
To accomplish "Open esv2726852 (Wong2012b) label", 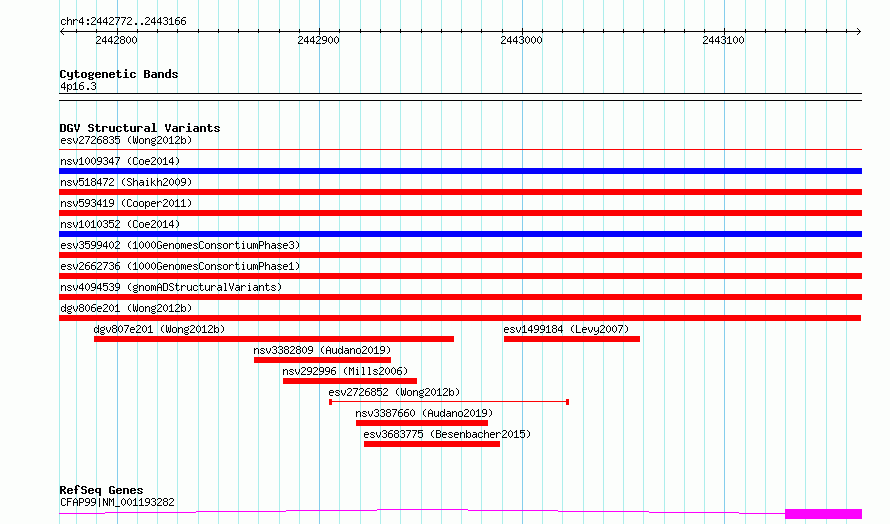I will click(x=394, y=392).
